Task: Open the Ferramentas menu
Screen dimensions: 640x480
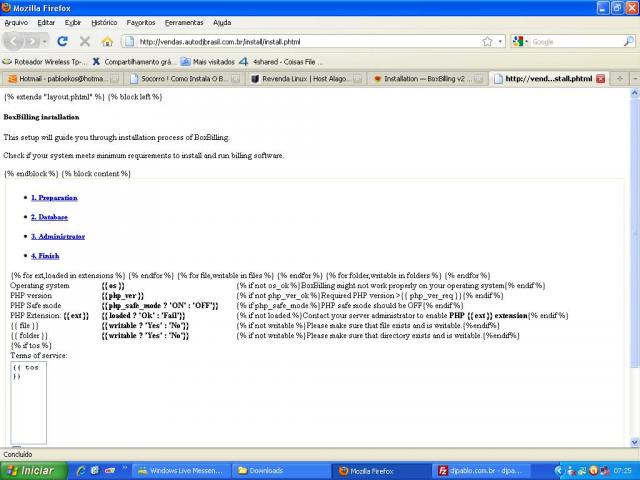Action: click(x=184, y=23)
